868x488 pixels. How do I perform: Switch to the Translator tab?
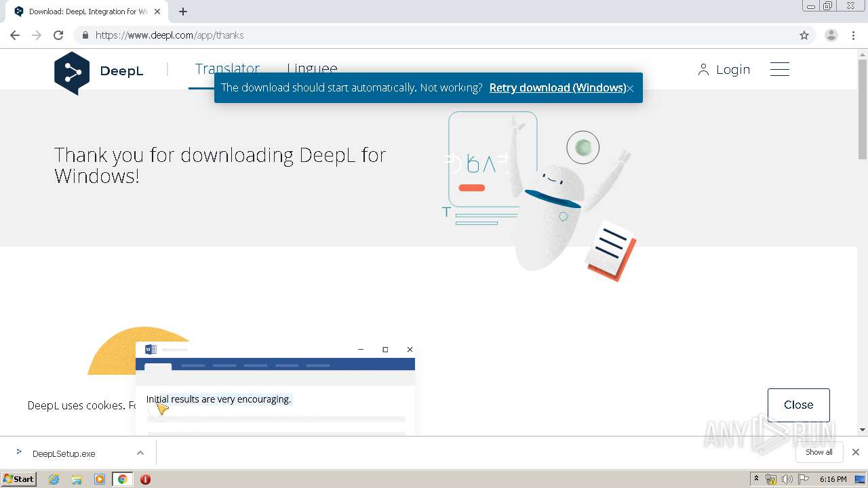(227, 69)
